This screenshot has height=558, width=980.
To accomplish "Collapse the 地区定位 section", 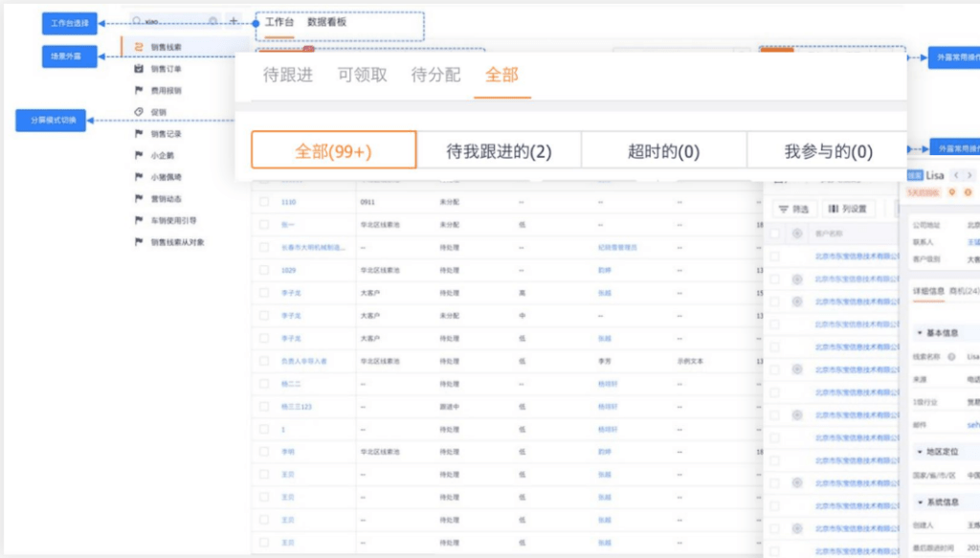I will (920, 451).
